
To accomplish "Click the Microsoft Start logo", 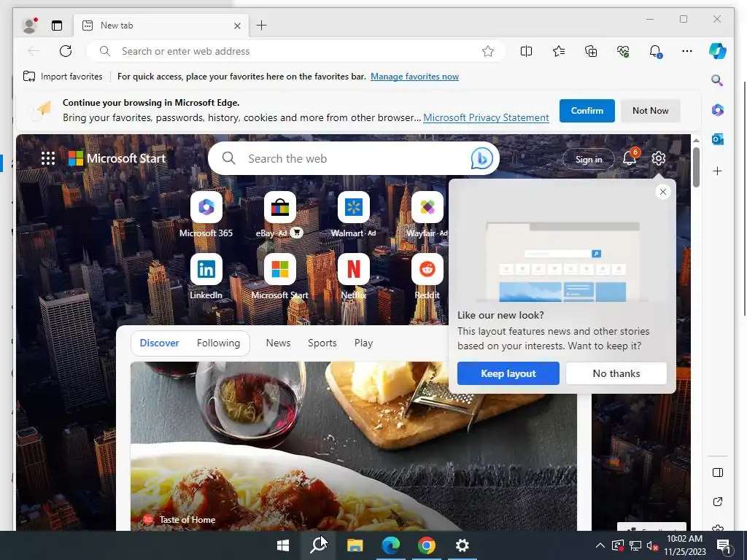I will pos(117,158).
